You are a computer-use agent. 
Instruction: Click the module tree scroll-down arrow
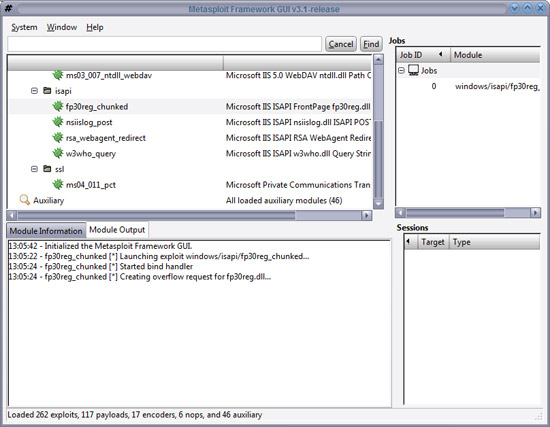pos(378,204)
